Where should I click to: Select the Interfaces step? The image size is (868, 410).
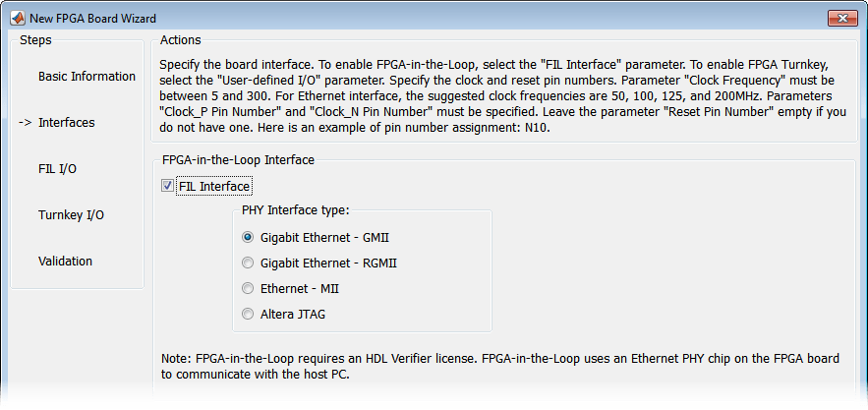click(x=66, y=123)
